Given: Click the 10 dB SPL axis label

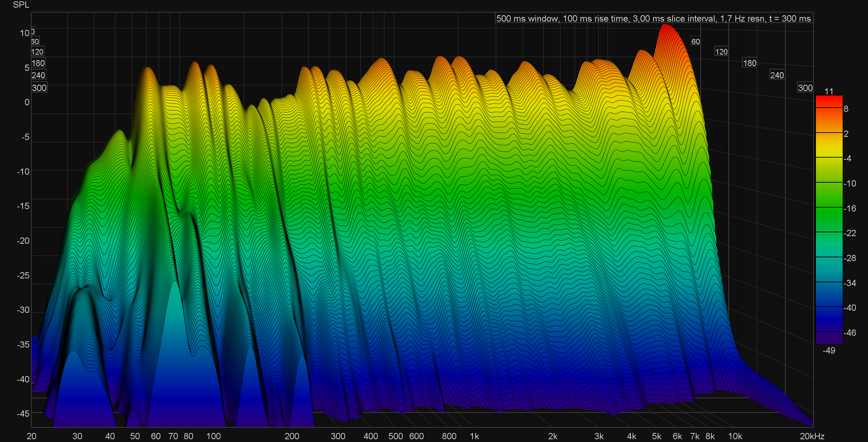Looking at the screenshot, I should tap(25, 33).
